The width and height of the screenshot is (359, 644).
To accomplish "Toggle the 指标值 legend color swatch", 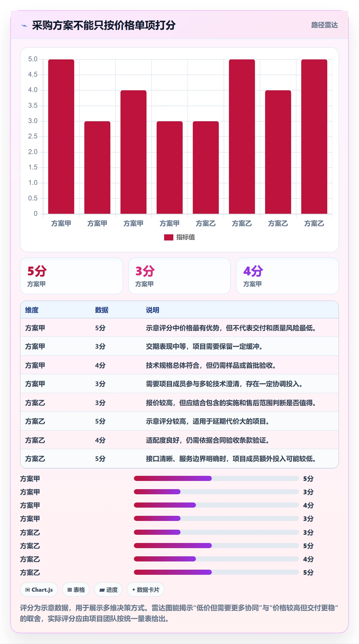I will tap(168, 237).
